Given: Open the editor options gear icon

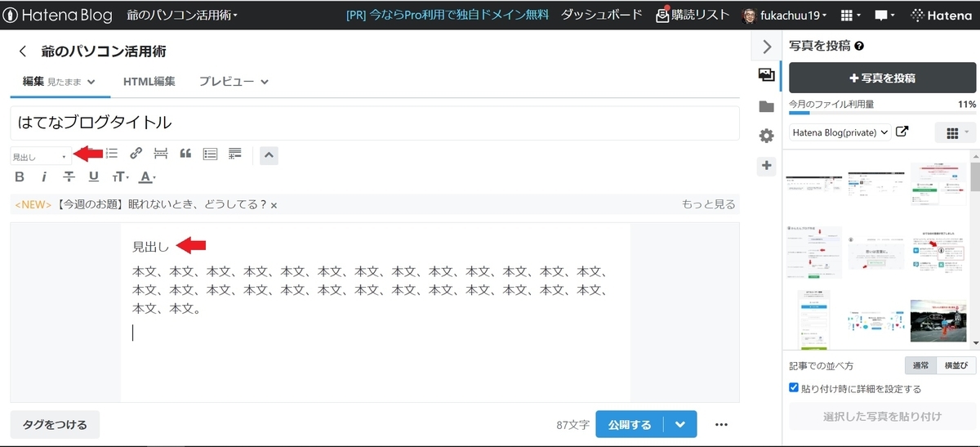Looking at the screenshot, I should [x=766, y=136].
